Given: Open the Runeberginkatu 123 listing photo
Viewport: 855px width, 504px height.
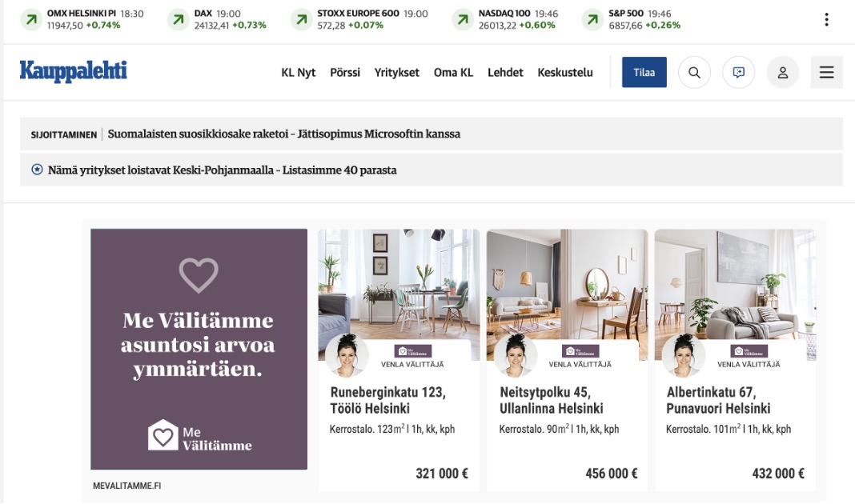Looking at the screenshot, I should (399, 294).
